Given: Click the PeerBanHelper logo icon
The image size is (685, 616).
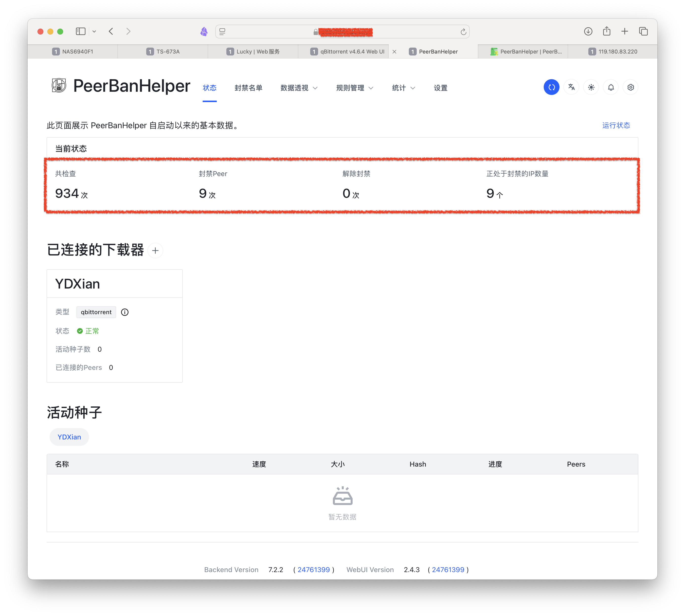Looking at the screenshot, I should pyautogui.click(x=58, y=85).
